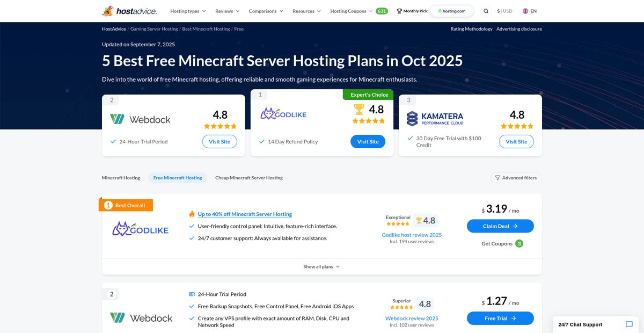The height and width of the screenshot is (333, 644).
Task: Click the Claim Deal button
Action: (500, 226)
